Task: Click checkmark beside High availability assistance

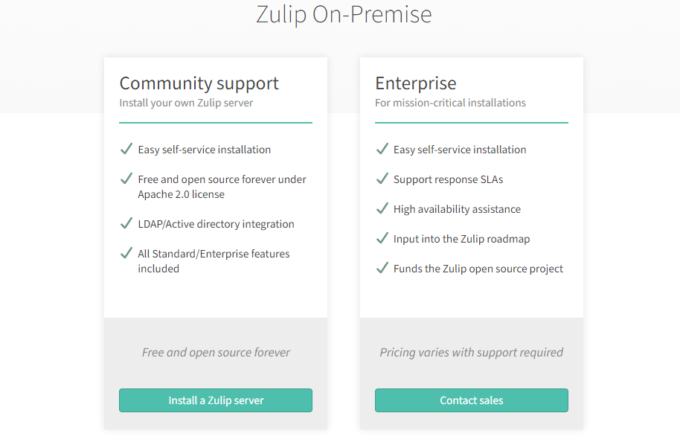Action: click(382, 209)
